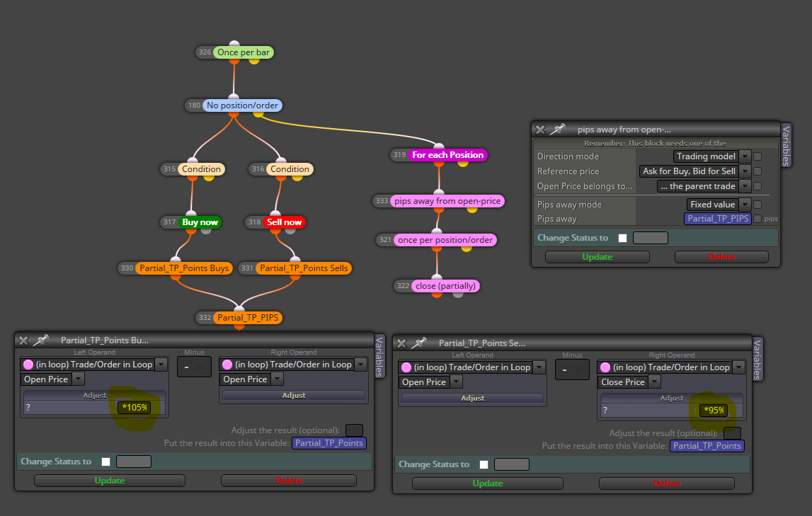Expand the Fixed value pips mode dropdown

719,205
